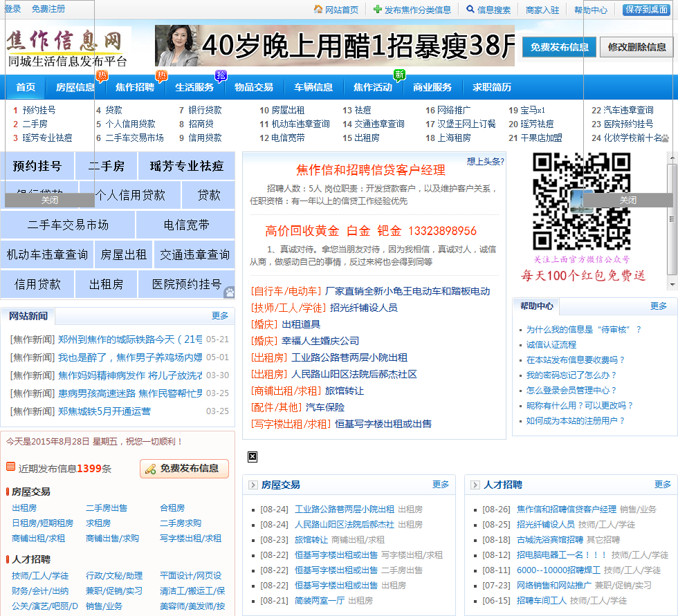Open the 商业服务 navigation tab
The width and height of the screenshot is (678, 616).
pos(432,87)
